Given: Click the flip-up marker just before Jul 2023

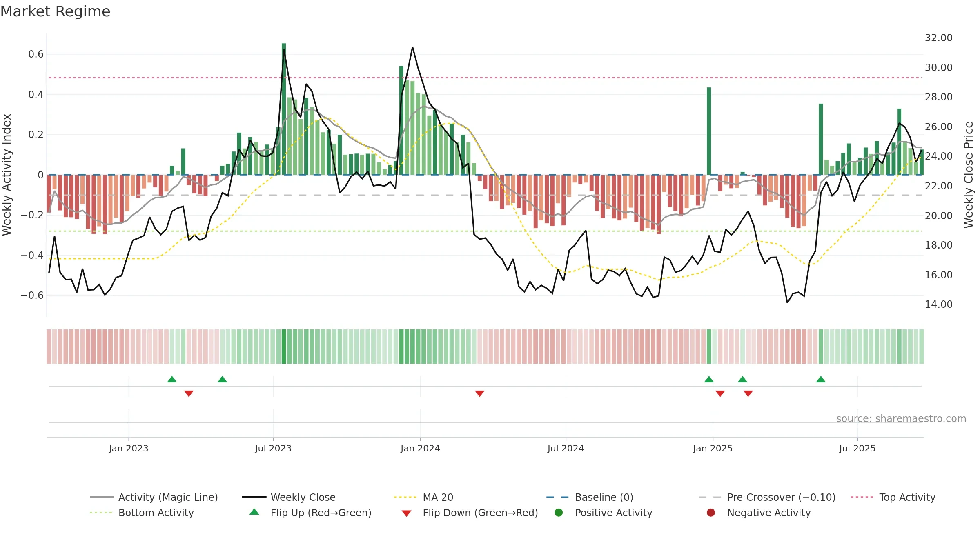Looking at the screenshot, I should (x=222, y=379).
